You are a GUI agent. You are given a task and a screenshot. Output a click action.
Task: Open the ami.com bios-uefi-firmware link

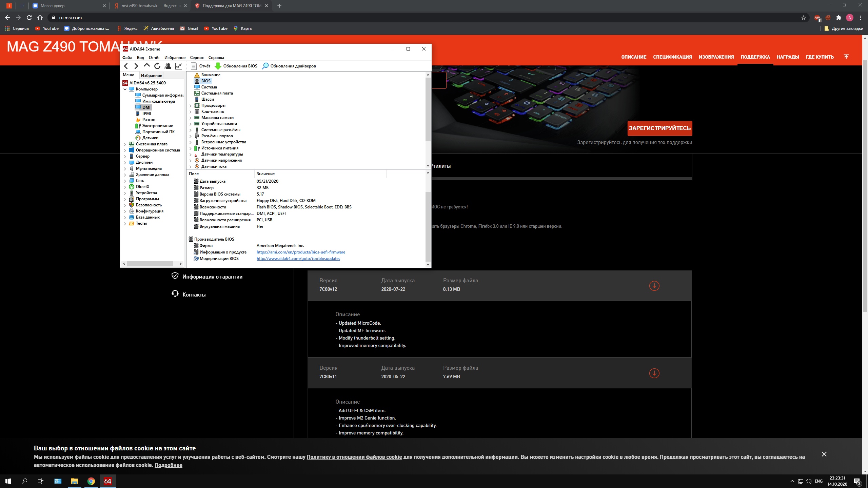(301, 252)
